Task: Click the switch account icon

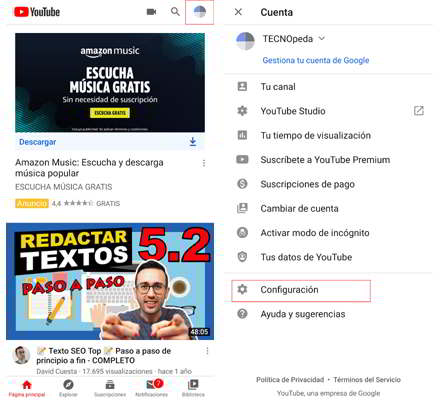Action: tap(242, 208)
